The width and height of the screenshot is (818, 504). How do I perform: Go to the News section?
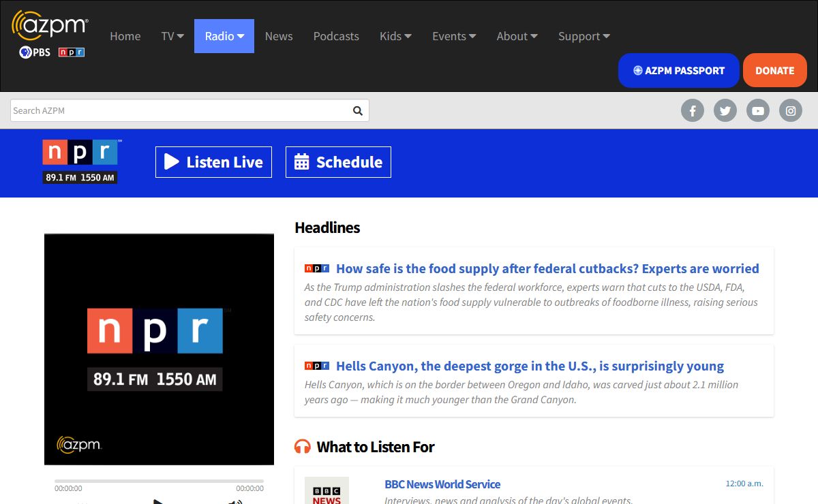pyautogui.click(x=279, y=36)
